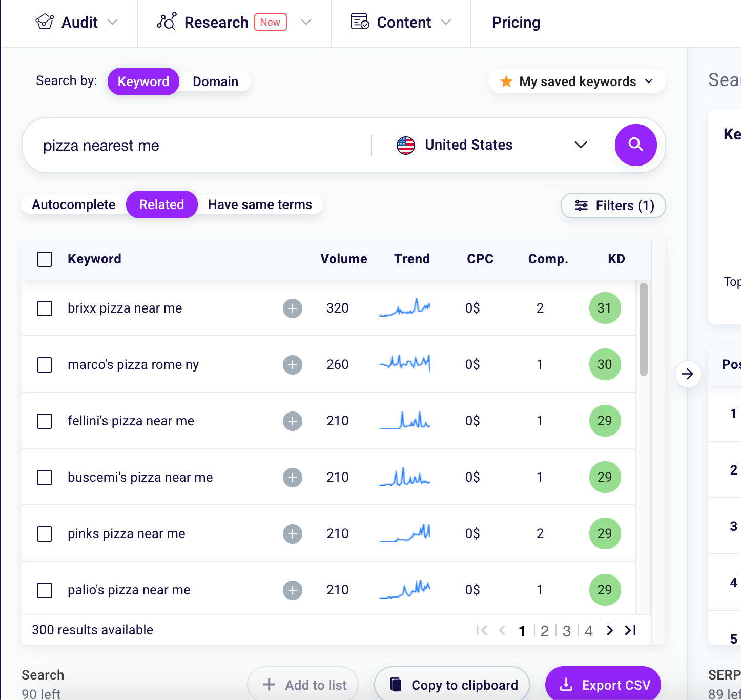Click the purple search magnifying glass button

click(635, 145)
